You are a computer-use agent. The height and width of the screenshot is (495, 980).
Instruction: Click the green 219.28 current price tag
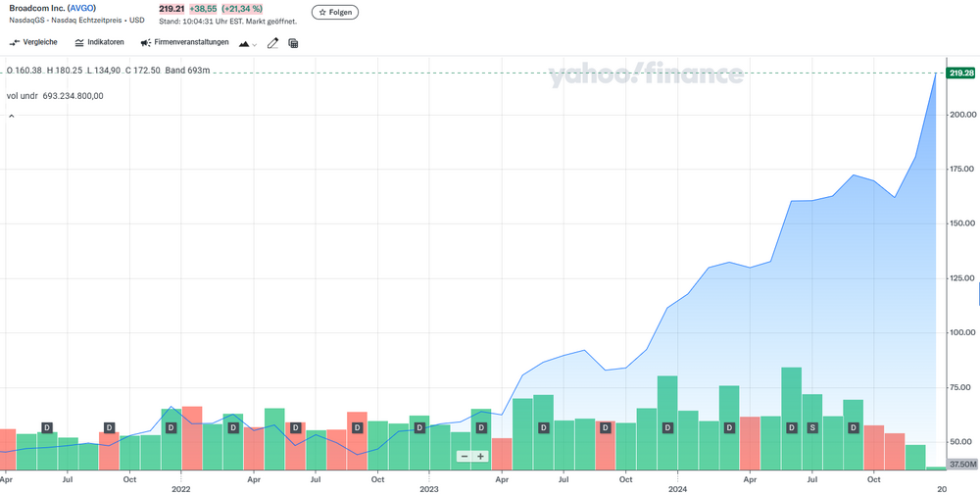pos(960,74)
